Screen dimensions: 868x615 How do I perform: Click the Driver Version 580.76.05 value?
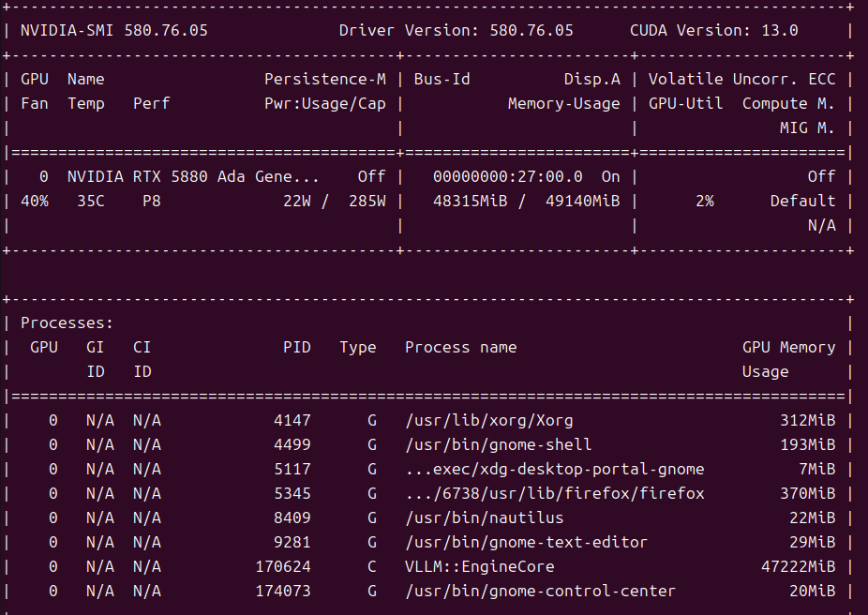(531, 30)
